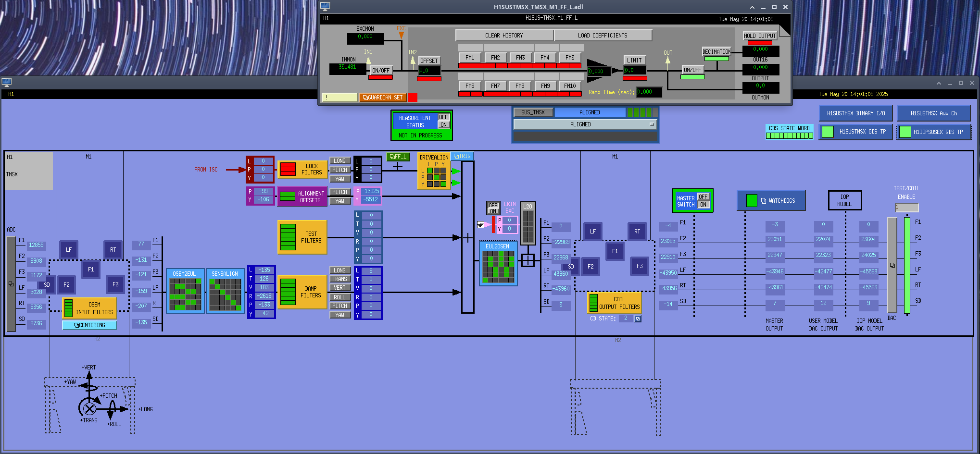Click the main TMSX window's monitor icon
Image resolution: width=980 pixels, height=454 pixels.
(x=6, y=82)
